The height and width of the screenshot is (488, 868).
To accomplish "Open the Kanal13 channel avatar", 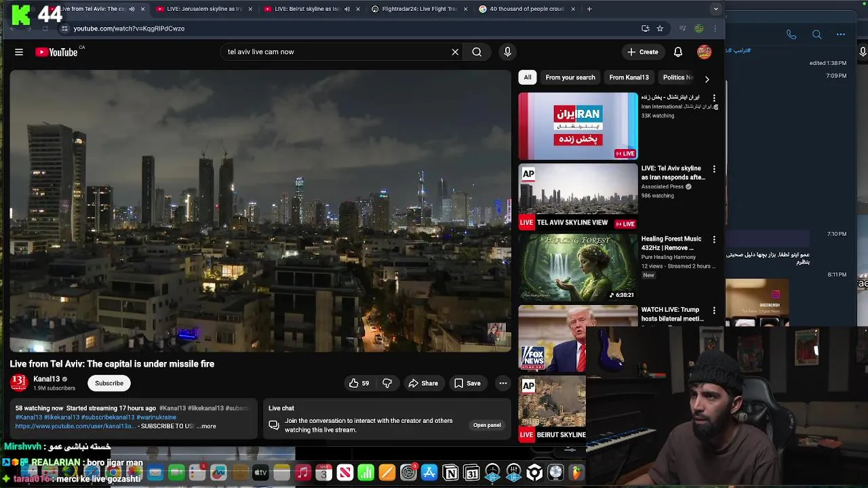I will click(x=19, y=383).
